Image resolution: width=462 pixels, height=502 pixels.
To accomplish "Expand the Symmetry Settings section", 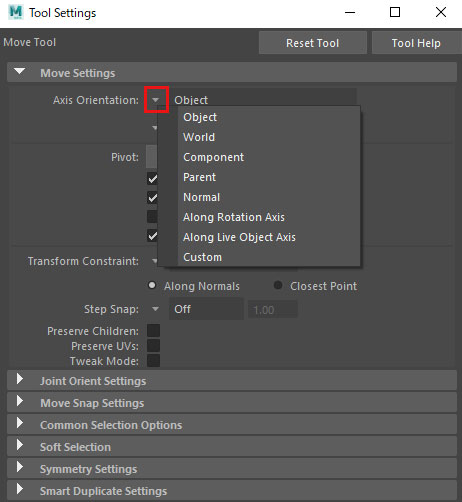I will coord(20,467).
